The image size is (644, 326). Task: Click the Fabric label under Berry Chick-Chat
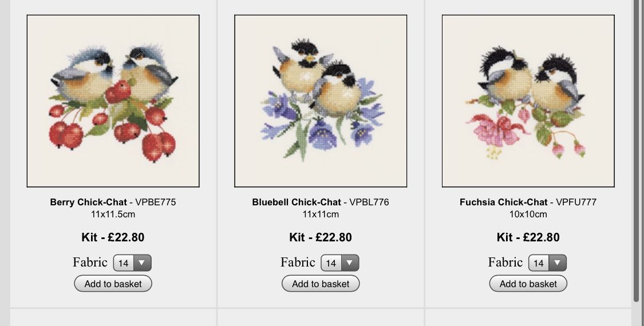point(90,262)
